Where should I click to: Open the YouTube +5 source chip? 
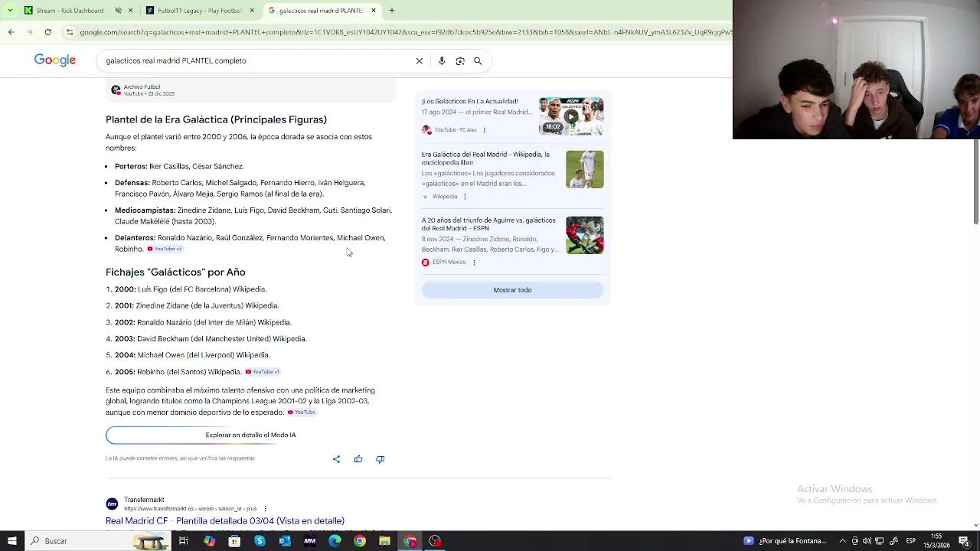pyautogui.click(x=165, y=249)
